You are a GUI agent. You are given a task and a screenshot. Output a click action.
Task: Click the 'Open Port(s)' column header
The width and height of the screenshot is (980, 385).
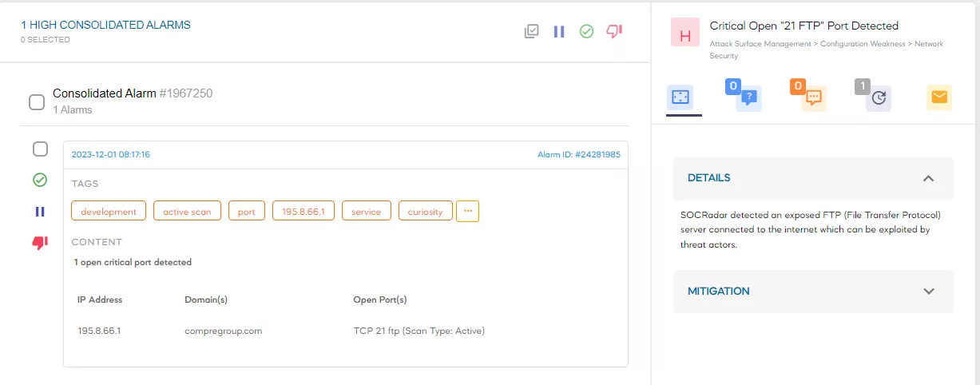[380, 300]
